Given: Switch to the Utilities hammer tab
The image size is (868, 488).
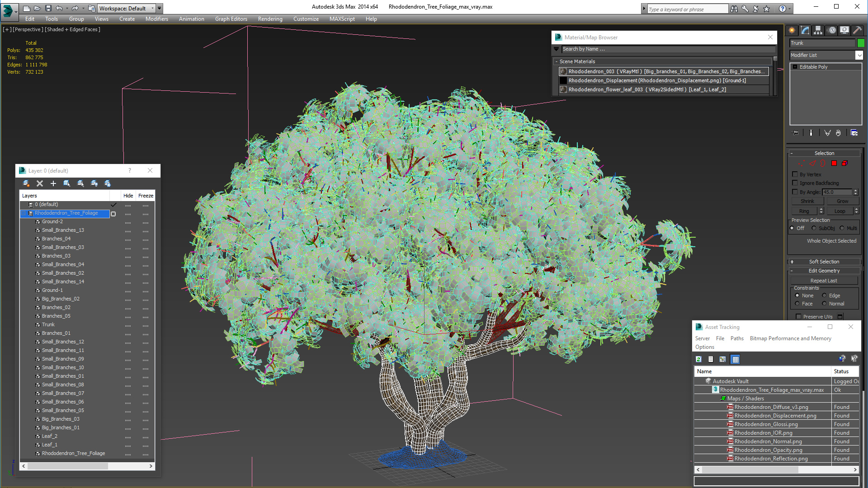Looking at the screenshot, I should click(x=857, y=30).
